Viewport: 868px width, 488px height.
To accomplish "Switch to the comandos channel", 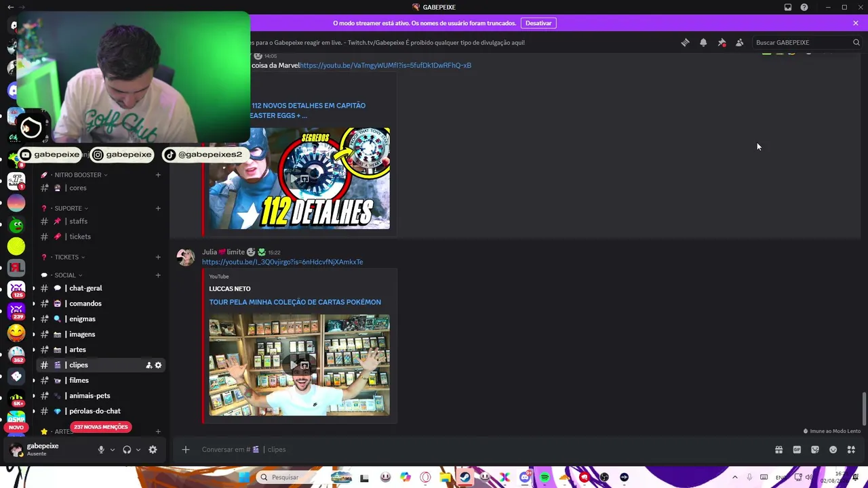I will (100, 304).
